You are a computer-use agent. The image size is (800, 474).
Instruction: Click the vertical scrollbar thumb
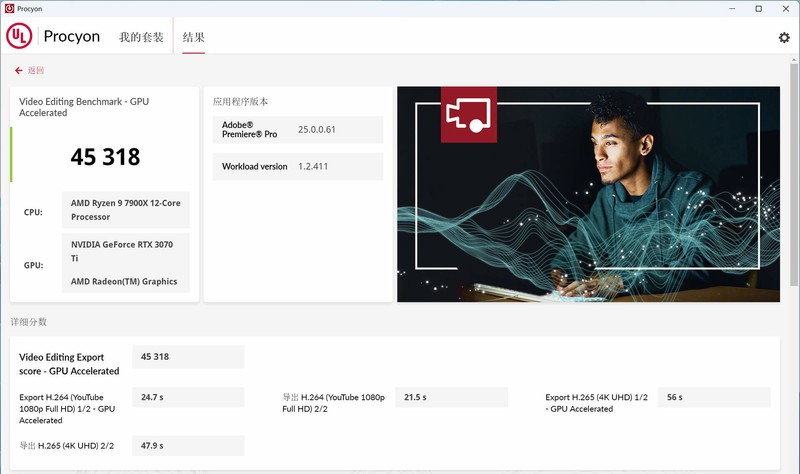point(794,174)
